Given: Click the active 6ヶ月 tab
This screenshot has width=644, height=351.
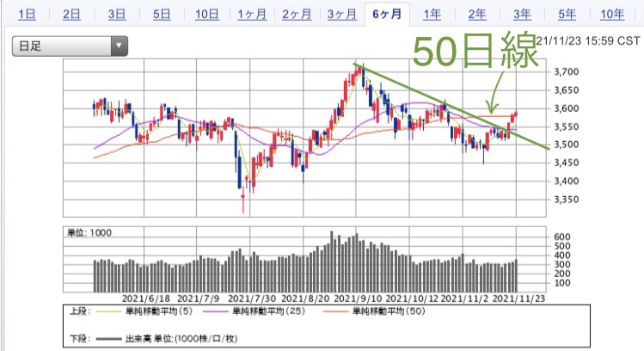Looking at the screenshot, I should [387, 15].
